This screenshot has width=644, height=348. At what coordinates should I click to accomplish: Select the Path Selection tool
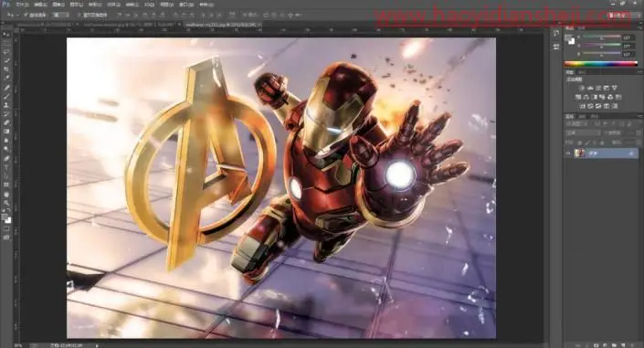[x=6, y=176]
